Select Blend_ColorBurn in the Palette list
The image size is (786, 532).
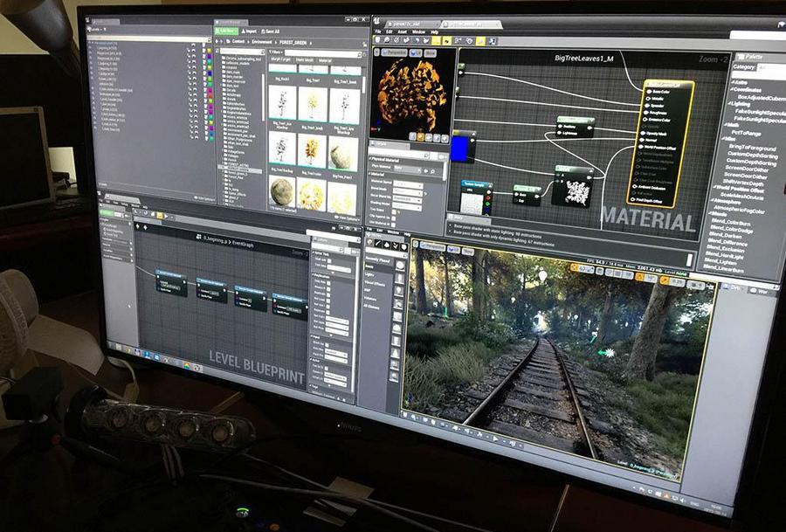(x=730, y=222)
